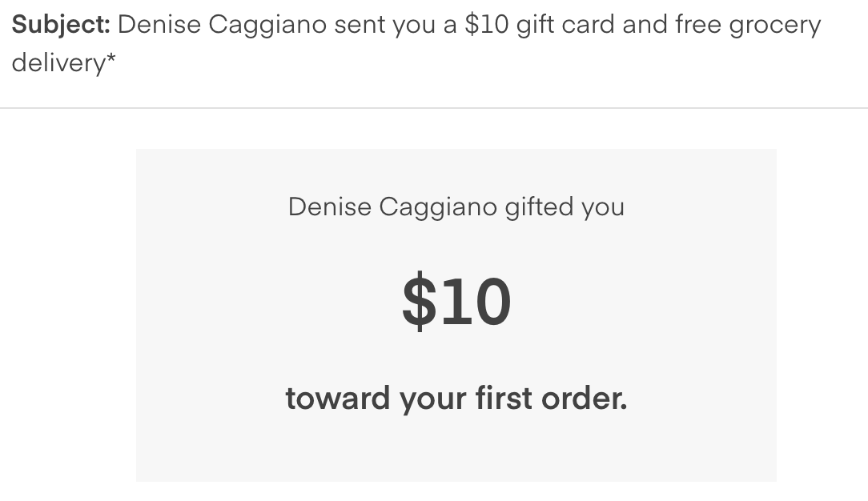
Task: Click the asterisk after "delivery"
Action: (111, 56)
